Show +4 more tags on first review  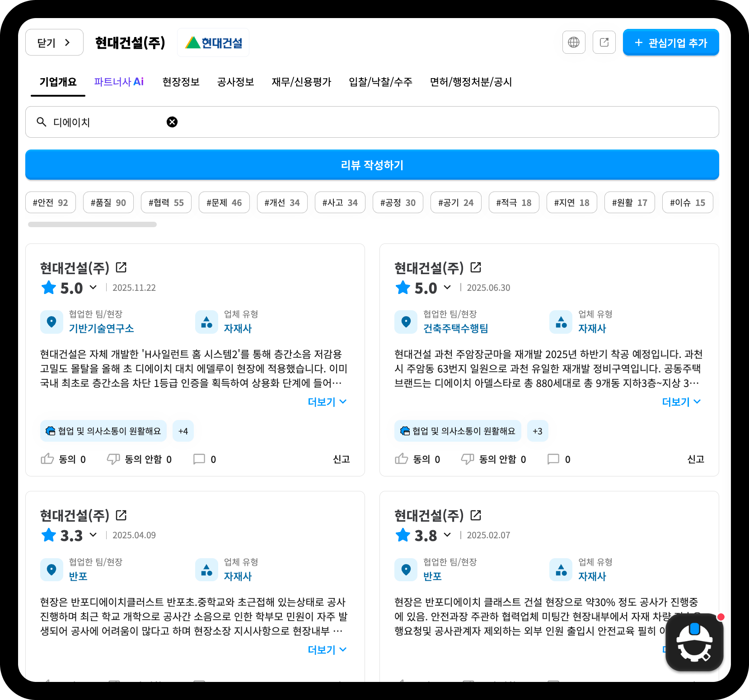click(x=183, y=431)
